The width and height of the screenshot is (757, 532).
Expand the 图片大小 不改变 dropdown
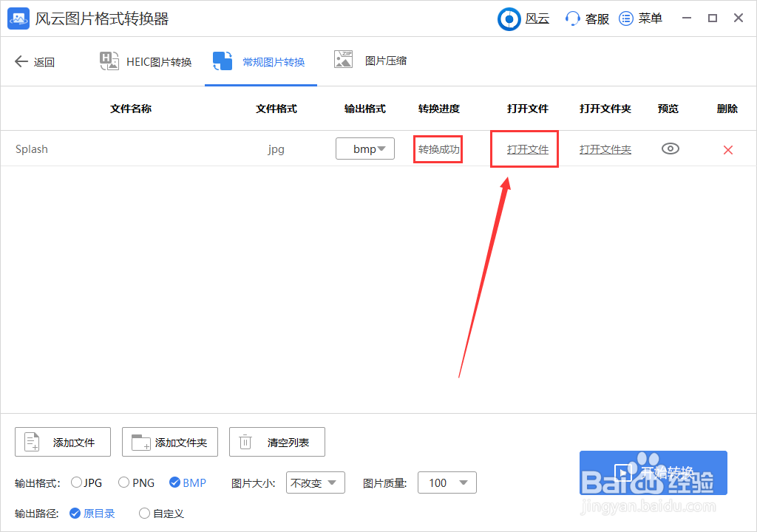coord(316,482)
